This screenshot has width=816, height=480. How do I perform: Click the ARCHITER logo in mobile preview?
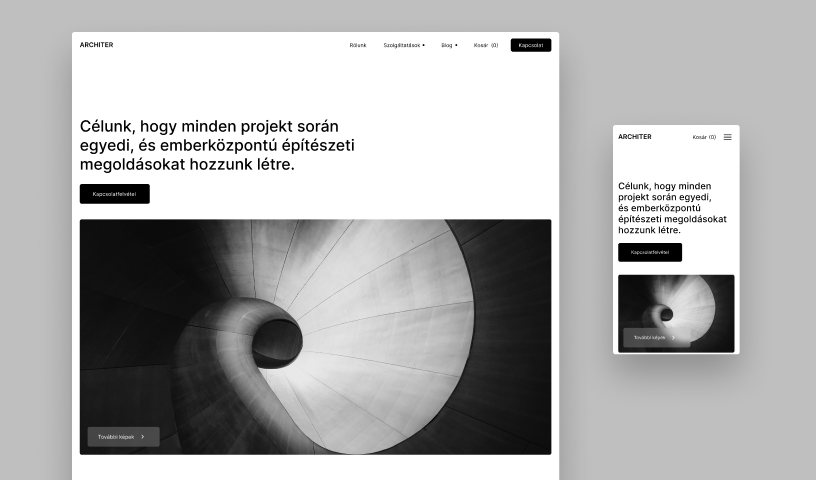(x=634, y=137)
